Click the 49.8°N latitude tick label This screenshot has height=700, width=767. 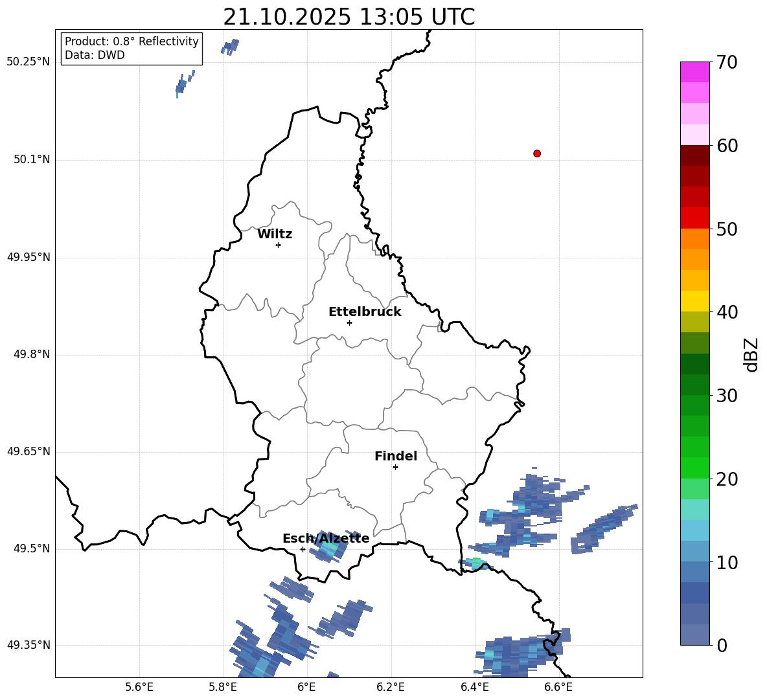32,354
